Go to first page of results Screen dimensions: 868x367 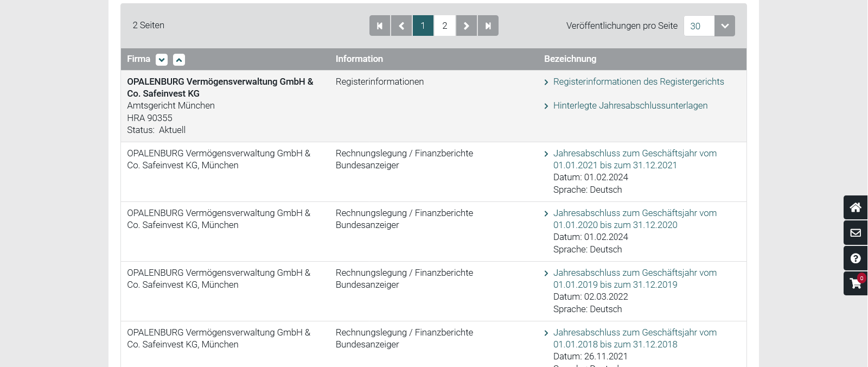pyautogui.click(x=380, y=26)
